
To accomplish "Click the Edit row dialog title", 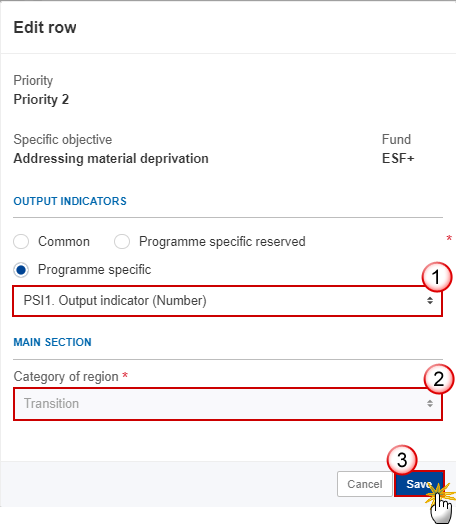I will (45, 27).
